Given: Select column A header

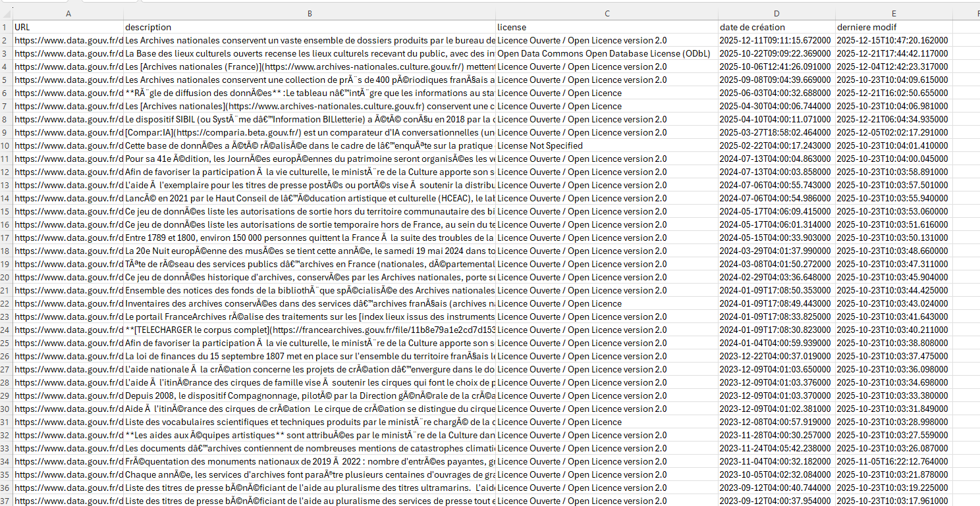Looking at the screenshot, I should (68, 14).
